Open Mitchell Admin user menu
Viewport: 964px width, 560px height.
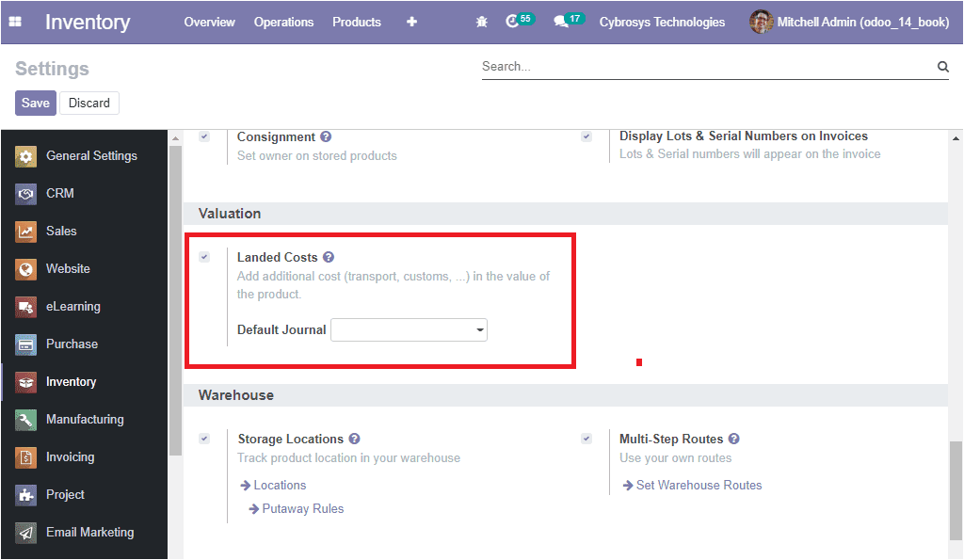(x=850, y=23)
